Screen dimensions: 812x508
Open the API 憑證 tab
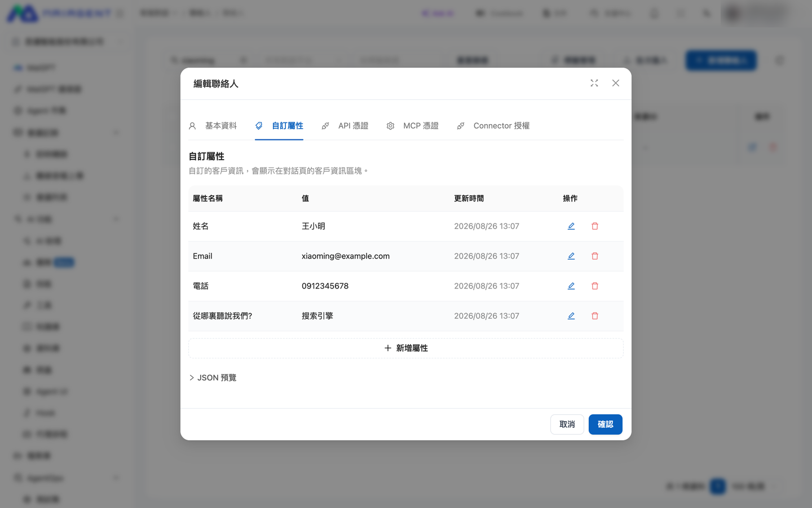(x=345, y=126)
